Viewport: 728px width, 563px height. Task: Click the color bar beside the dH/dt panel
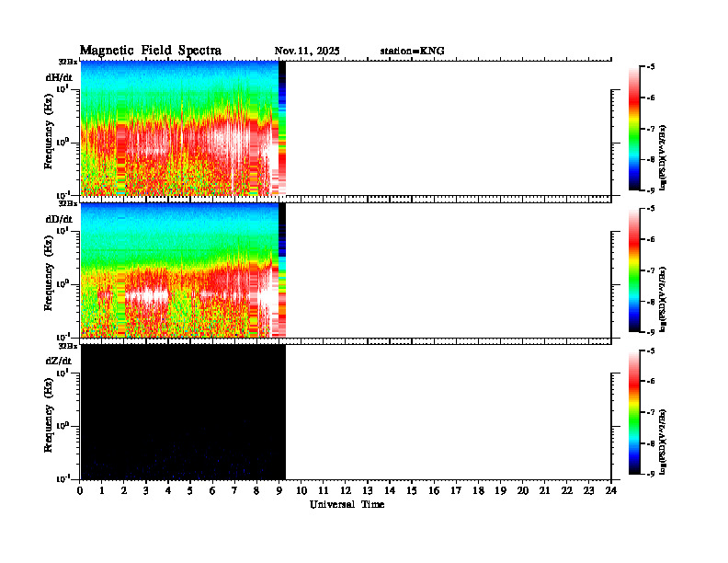pos(634,129)
